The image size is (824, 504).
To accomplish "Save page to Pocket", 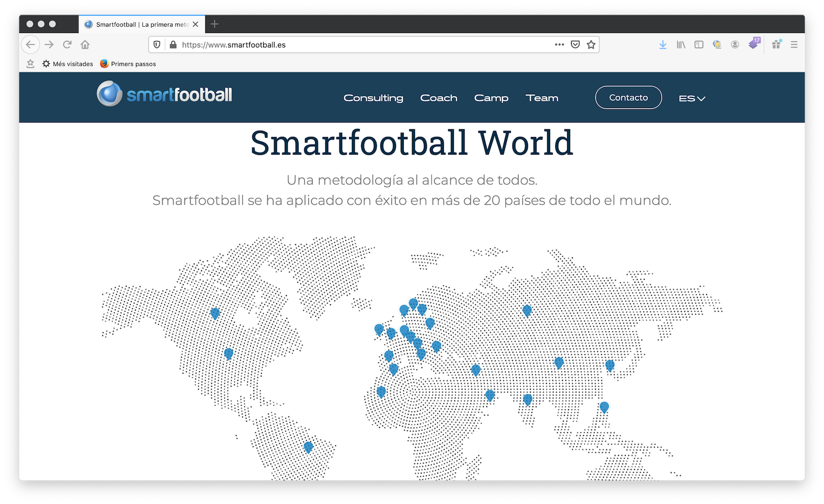I will [575, 45].
